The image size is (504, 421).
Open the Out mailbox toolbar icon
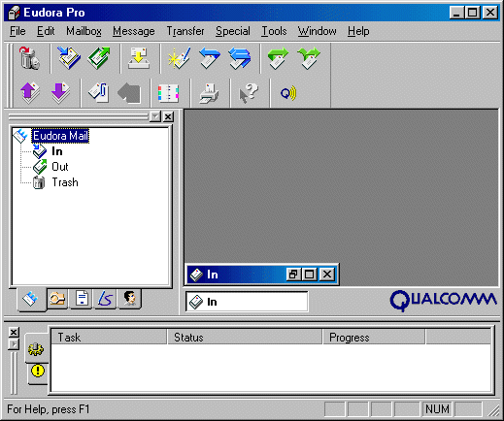99,58
